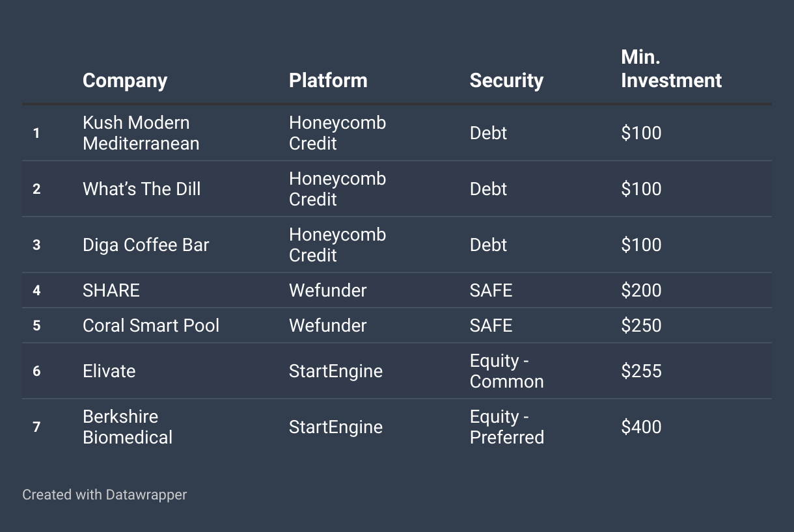Click the SHARE company name
The width and height of the screenshot is (794, 532).
click(111, 291)
